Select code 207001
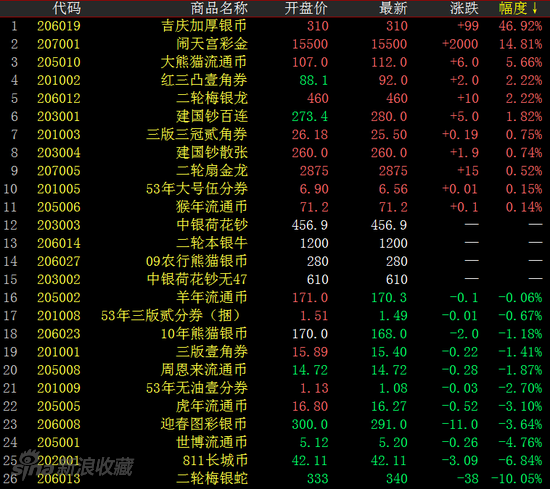This screenshot has width=550, height=489. tap(59, 44)
